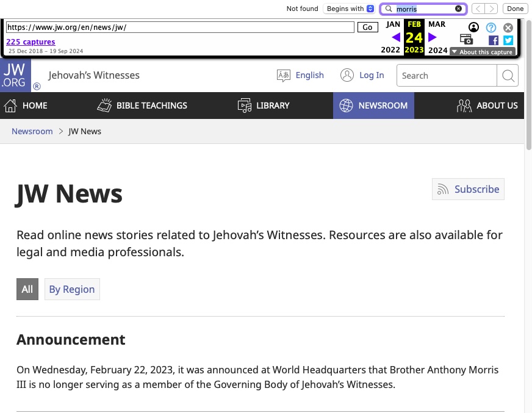Click the Newsroom breadcrumb link
The height and width of the screenshot is (413, 532).
(x=32, y=131)
